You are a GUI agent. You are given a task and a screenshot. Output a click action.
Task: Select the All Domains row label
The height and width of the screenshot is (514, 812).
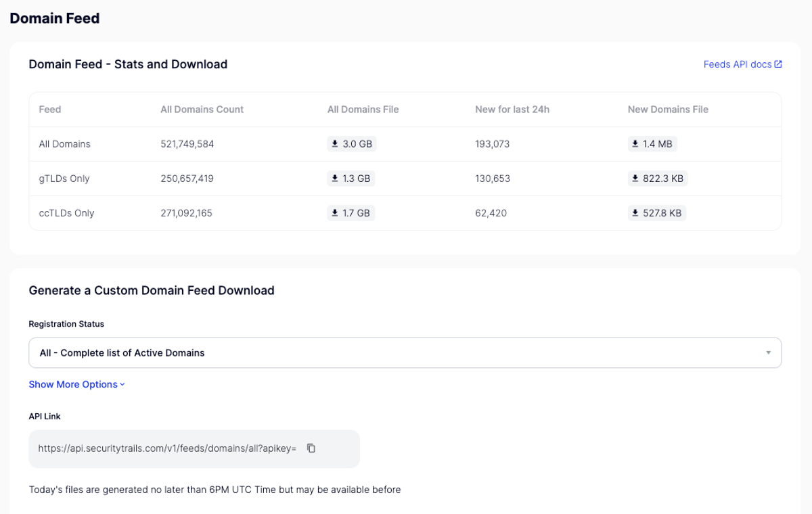click(x=65, y=144)
